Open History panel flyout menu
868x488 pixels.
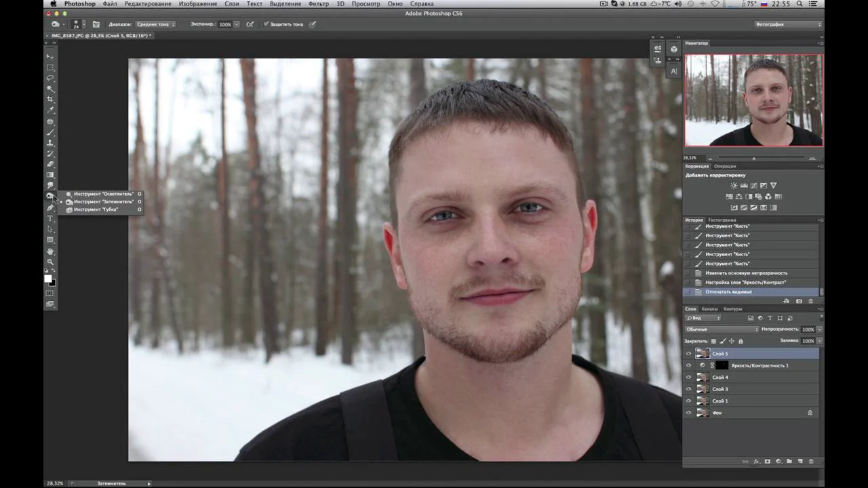(821, 220)
